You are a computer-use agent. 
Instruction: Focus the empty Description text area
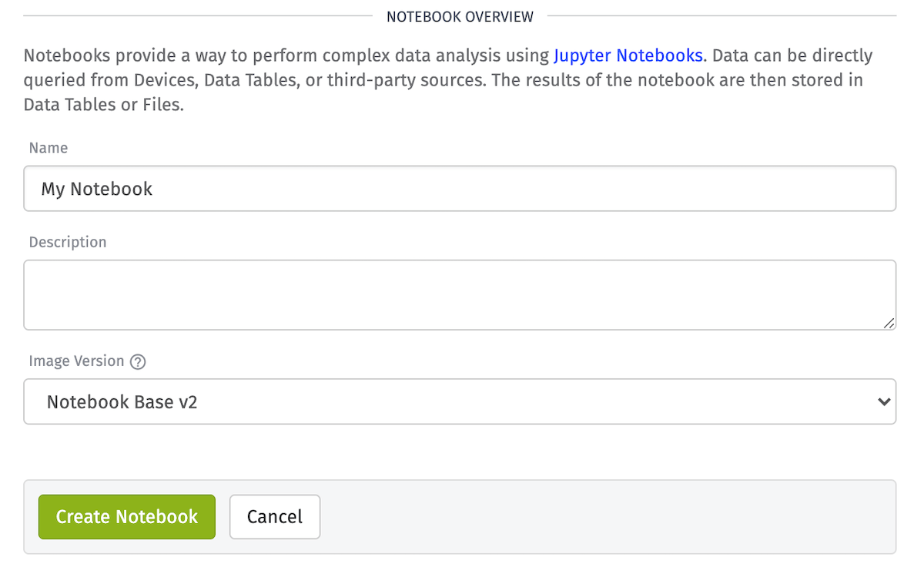pyautogui.click(x=460, y=295)
